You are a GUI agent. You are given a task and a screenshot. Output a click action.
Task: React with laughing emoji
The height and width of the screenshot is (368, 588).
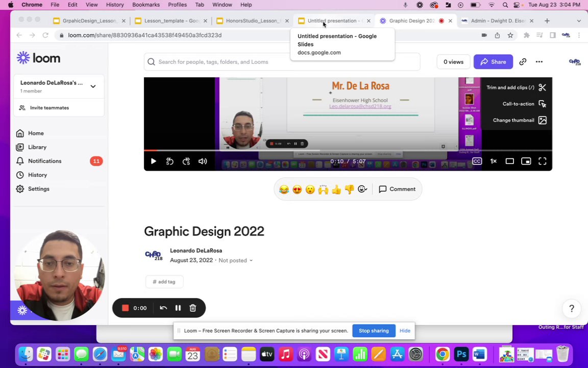pyautogui.click(x=284, y=189)
